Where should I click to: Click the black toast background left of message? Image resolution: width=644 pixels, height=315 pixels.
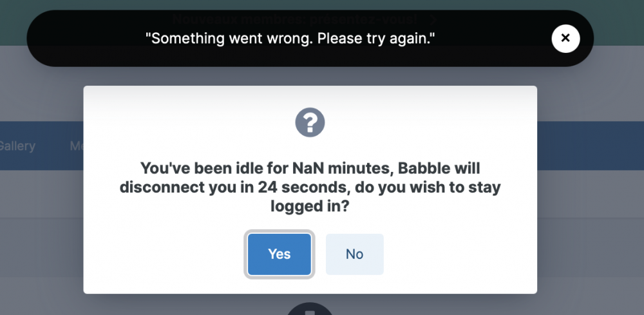pyautogui.click(x=84, y=39)
